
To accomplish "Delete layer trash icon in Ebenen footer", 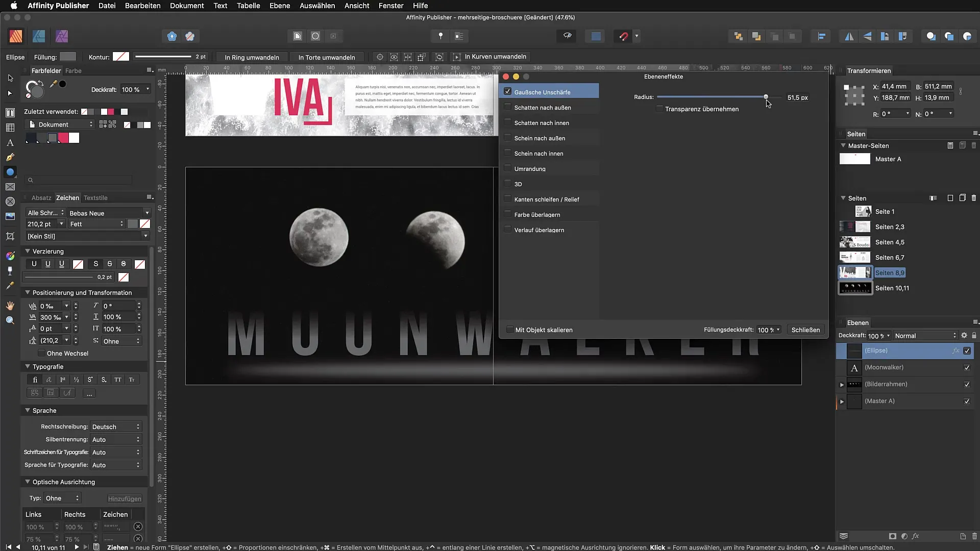I will (x=974, y=536).
